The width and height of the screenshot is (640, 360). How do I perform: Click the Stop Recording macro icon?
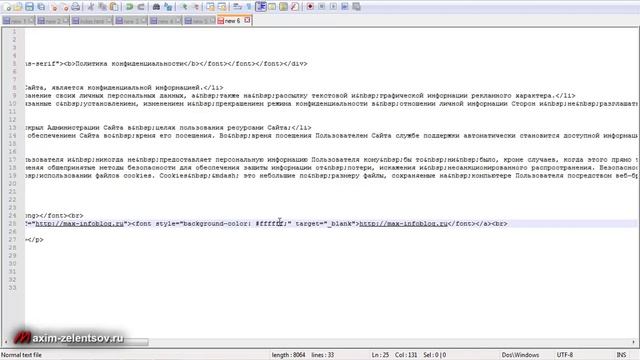[x=322, y=7]
